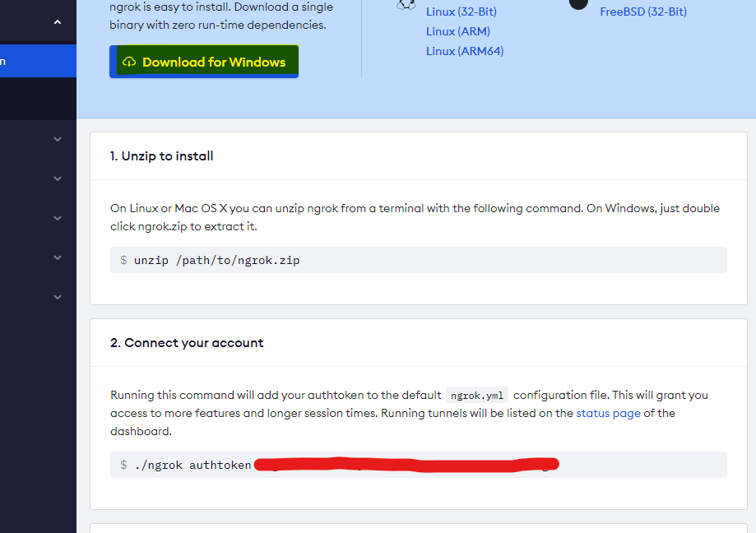Screen dimensions: 756x533
Task: Click the cloud download icon on Download button
Action: click(128, 63)
